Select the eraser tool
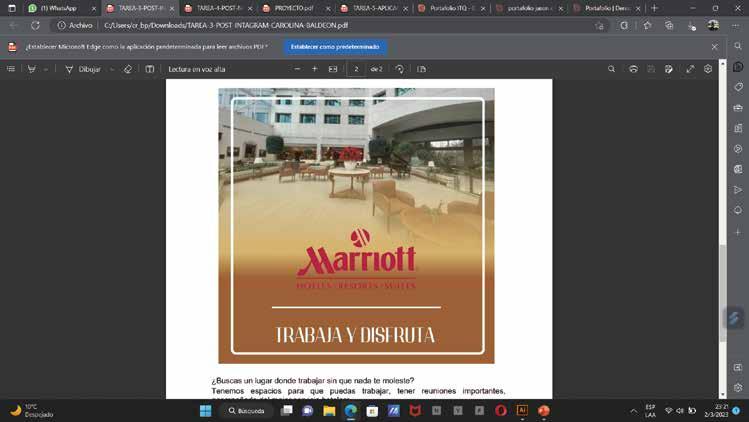 click(128, 69)
